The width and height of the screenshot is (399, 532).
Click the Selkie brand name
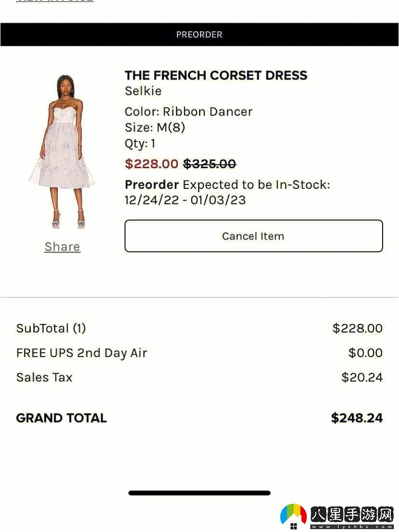[143, 91]
